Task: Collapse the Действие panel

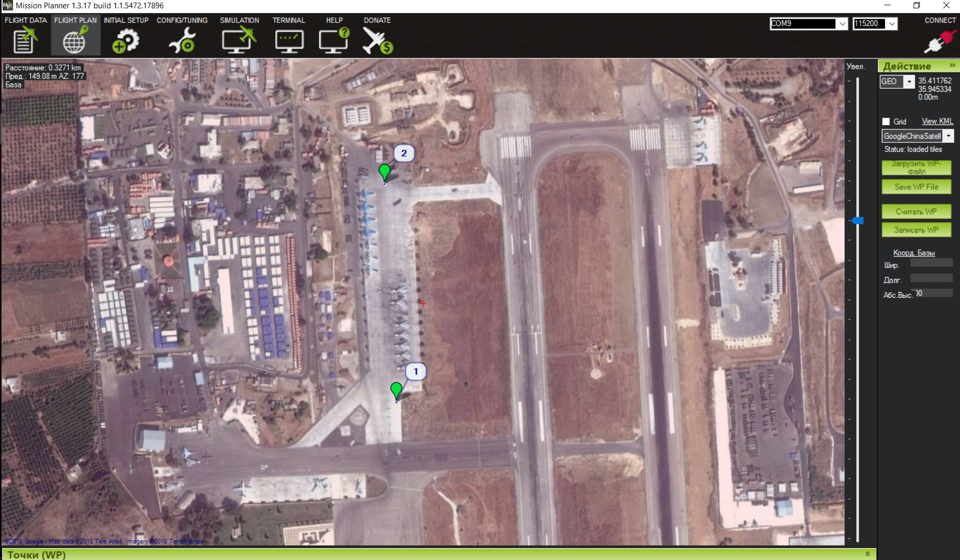Action: point(952,66)
